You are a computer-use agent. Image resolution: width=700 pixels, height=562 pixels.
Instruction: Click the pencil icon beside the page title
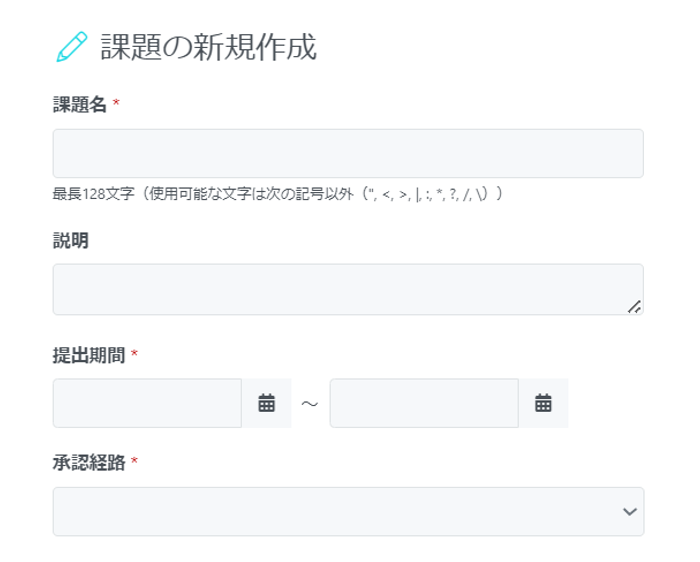click(x=72, y=46)
